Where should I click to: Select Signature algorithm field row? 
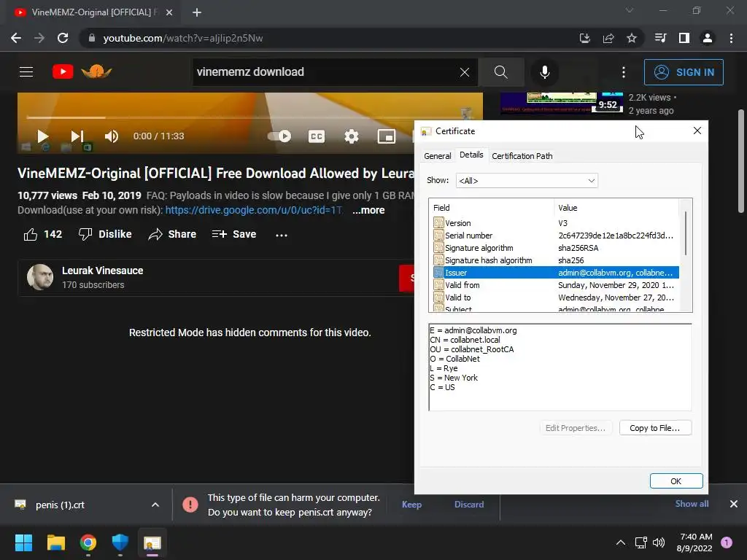(x=556, y=248)
